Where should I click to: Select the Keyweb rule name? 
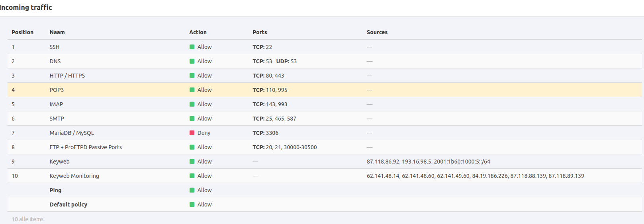pyautogui.click(x=59, y=162)
